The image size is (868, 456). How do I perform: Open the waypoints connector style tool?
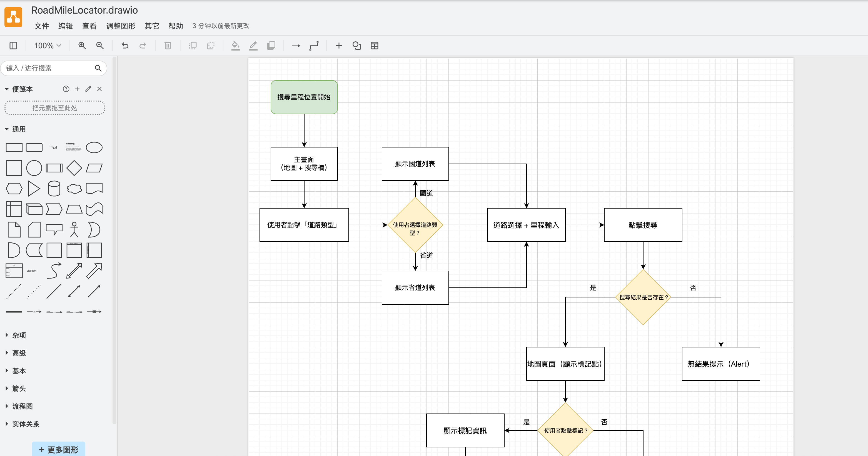314,46
